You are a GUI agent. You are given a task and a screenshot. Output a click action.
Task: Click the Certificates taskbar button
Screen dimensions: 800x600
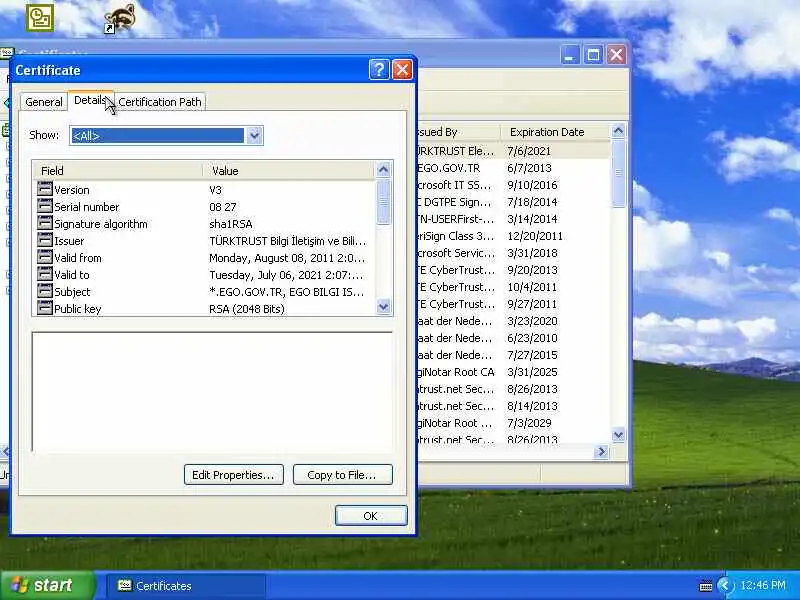[186, 586]
